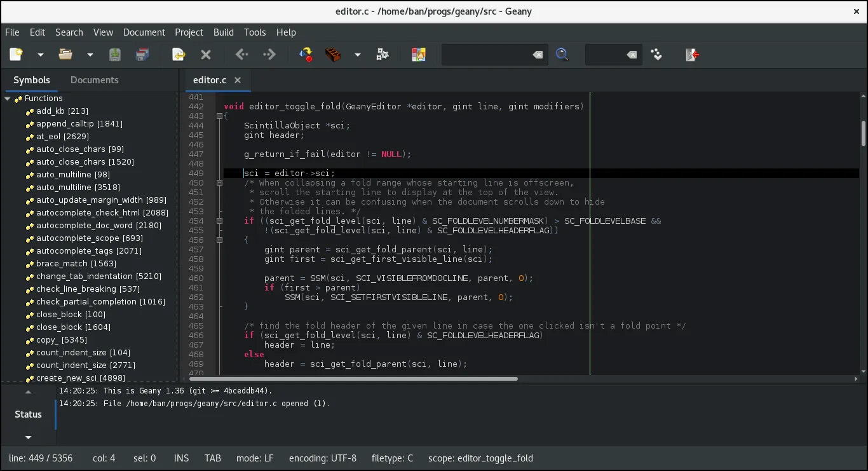Open the build options dropdown arrow
This screenshot has height=471, width=868.
[x=357, y=55]
